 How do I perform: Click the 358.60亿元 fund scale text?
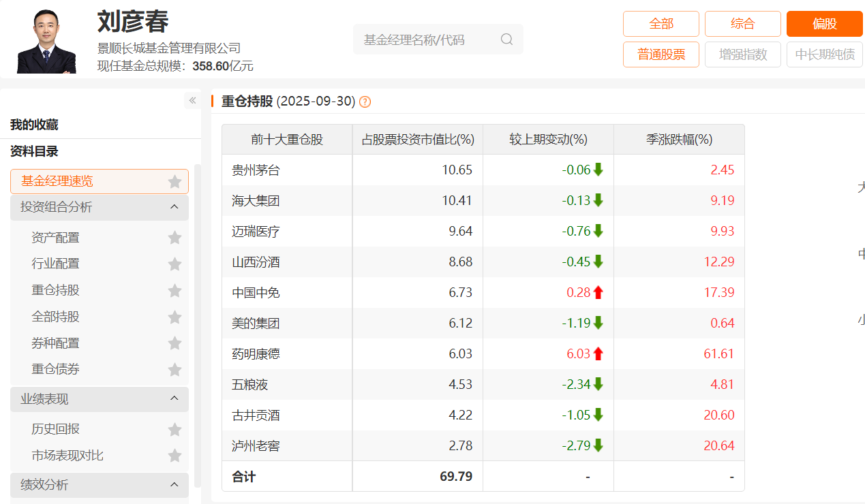coord(223,66)
